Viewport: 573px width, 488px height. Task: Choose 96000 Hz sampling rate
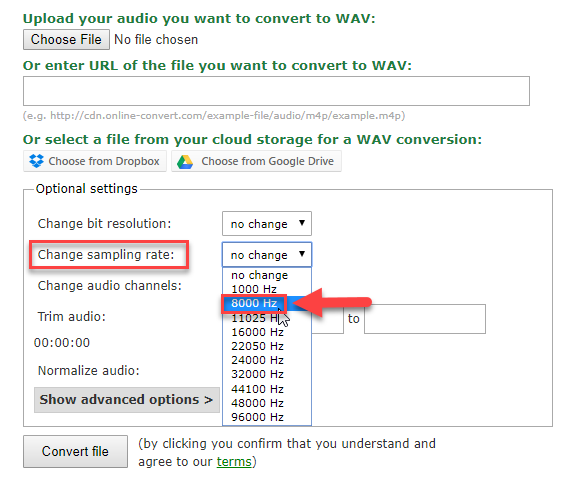(x=267, y=417)
